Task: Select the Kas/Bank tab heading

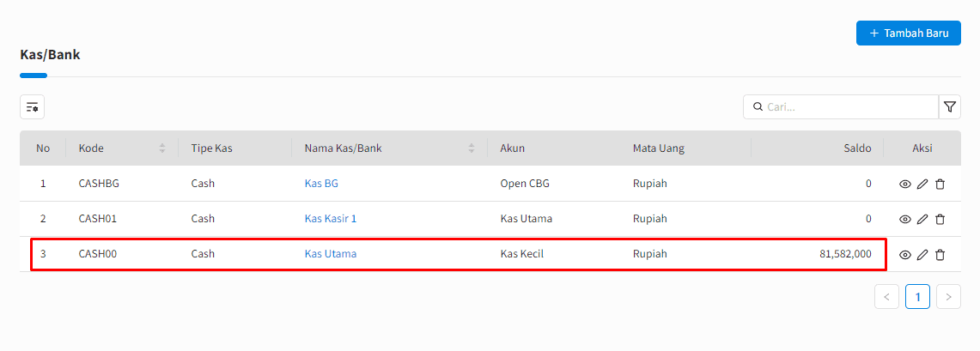Action: click(x=50, y=55)
